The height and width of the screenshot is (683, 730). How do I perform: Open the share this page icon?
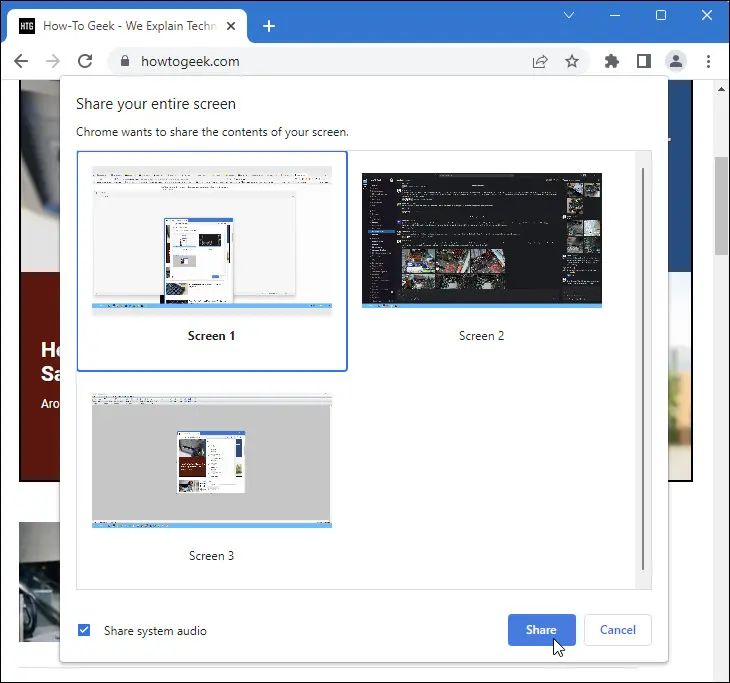[x=540, y=61]
